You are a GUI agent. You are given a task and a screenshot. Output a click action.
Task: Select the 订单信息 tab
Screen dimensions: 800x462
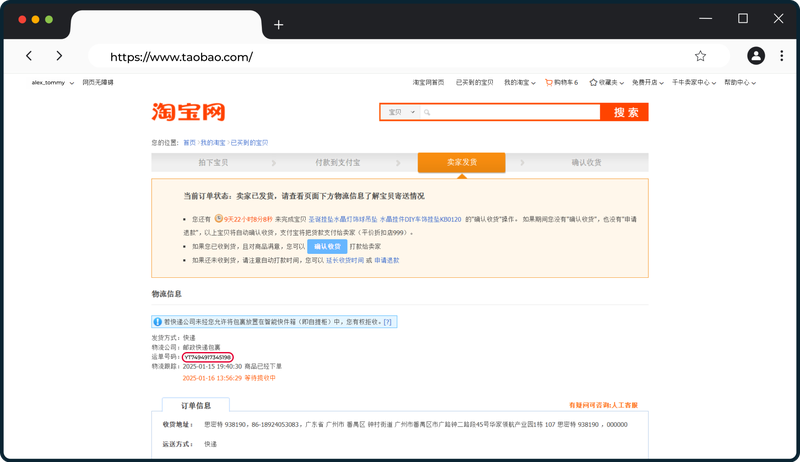coord(196,405)
